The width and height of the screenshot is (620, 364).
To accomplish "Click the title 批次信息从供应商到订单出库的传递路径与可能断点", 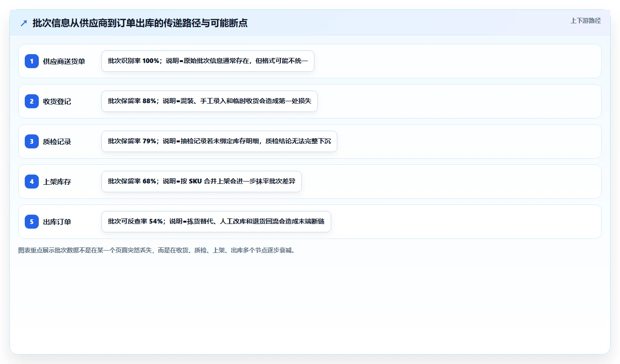I will (140, 23).
